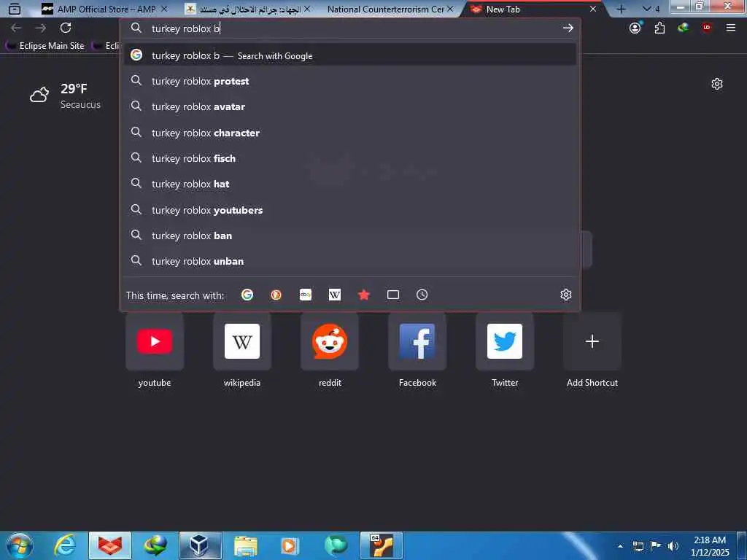This screenshot has width=747, height=560.
Task: Select the 'turkey roblox avatar' suggestion
Action: point(350,106)
